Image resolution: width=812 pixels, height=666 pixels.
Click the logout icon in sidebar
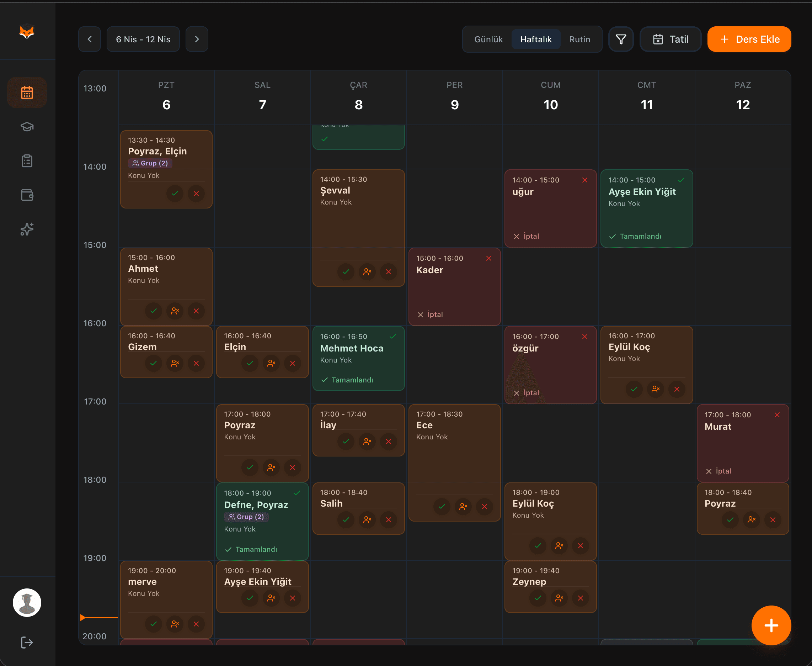[x=27, y=642]
